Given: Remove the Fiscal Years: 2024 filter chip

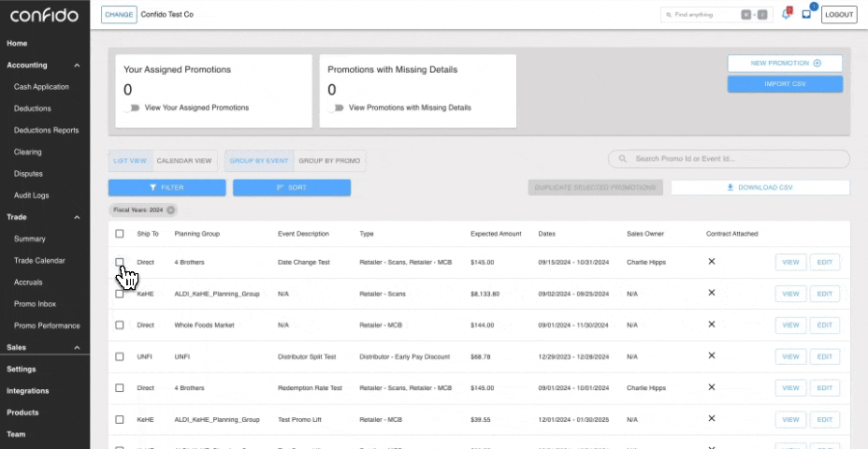Looking at the screenshot, I should tap(170, 210).
